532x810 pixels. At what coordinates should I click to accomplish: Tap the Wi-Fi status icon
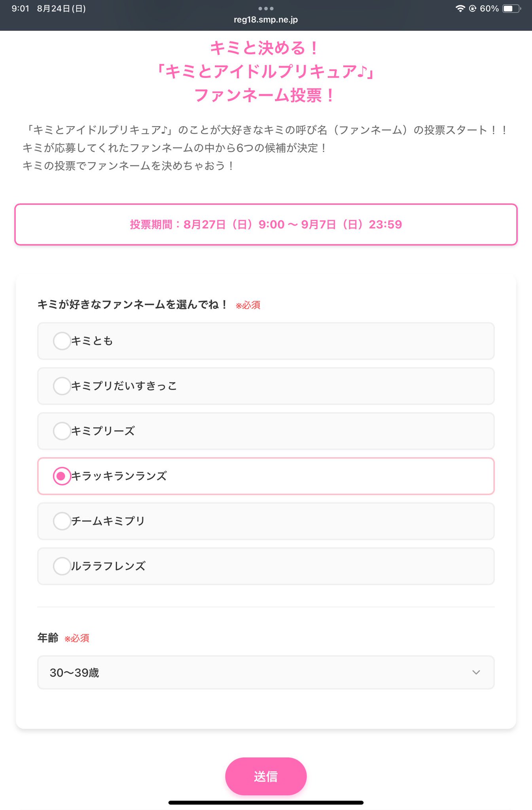click(x=460, y=8)
